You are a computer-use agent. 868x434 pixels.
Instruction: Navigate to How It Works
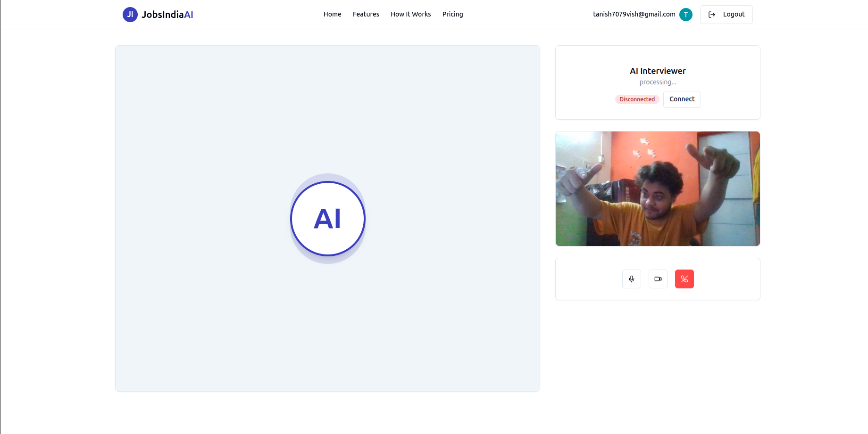click(x=410, y=14)
